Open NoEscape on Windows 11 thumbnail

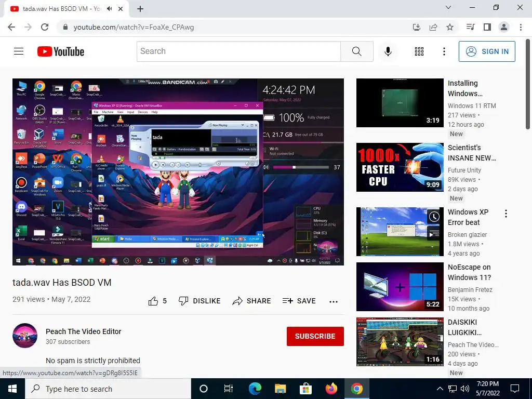[400, 287]
